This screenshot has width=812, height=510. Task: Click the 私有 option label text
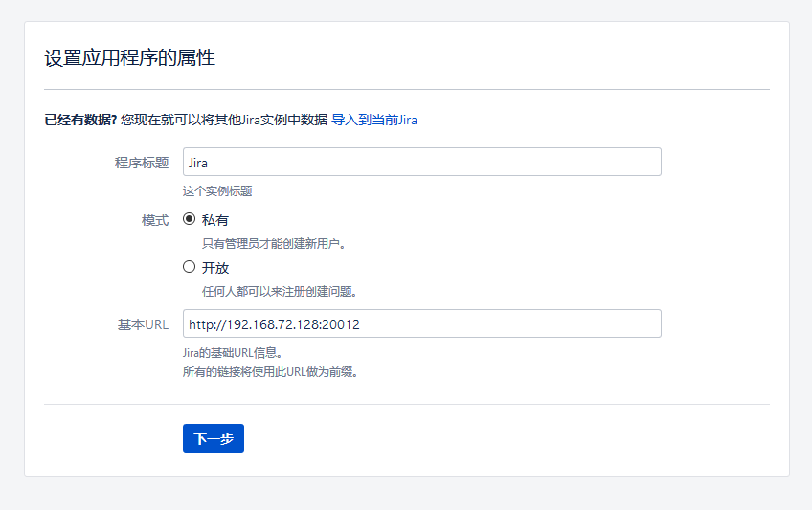click(x=214, y=220)
